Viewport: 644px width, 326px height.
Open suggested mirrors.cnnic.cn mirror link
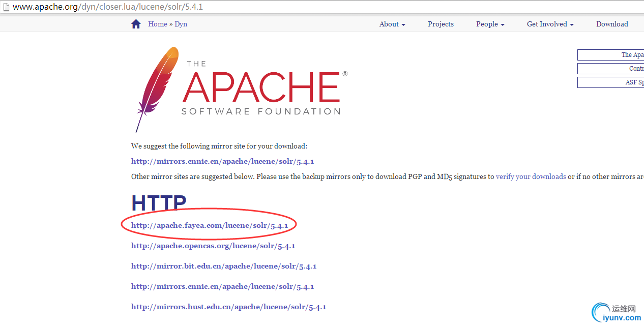point(223,162)
